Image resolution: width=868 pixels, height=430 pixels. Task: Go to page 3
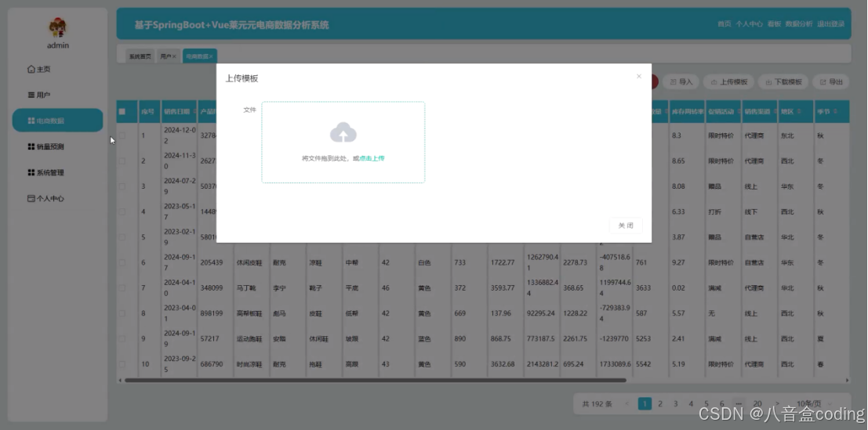pos(675,403)
